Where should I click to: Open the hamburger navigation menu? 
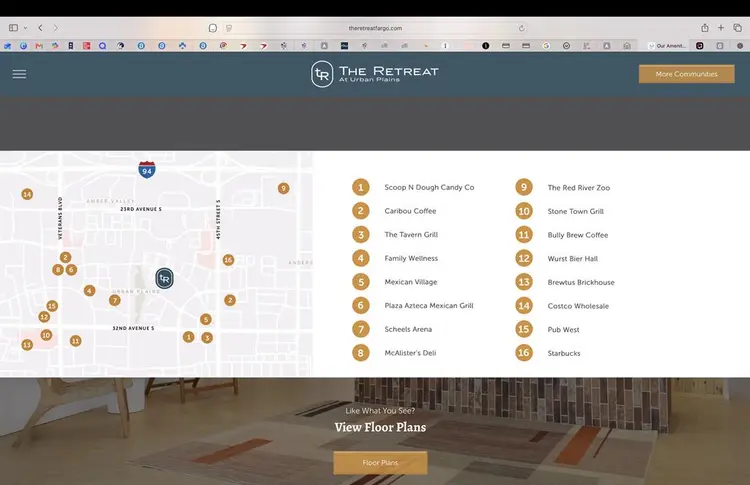tap(19, 74)
